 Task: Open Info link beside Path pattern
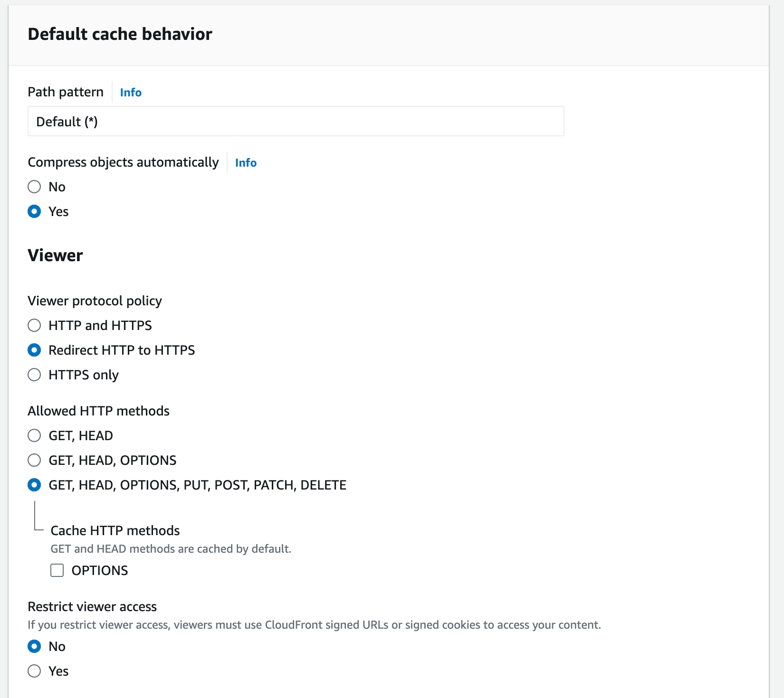(x=131, y=92)
